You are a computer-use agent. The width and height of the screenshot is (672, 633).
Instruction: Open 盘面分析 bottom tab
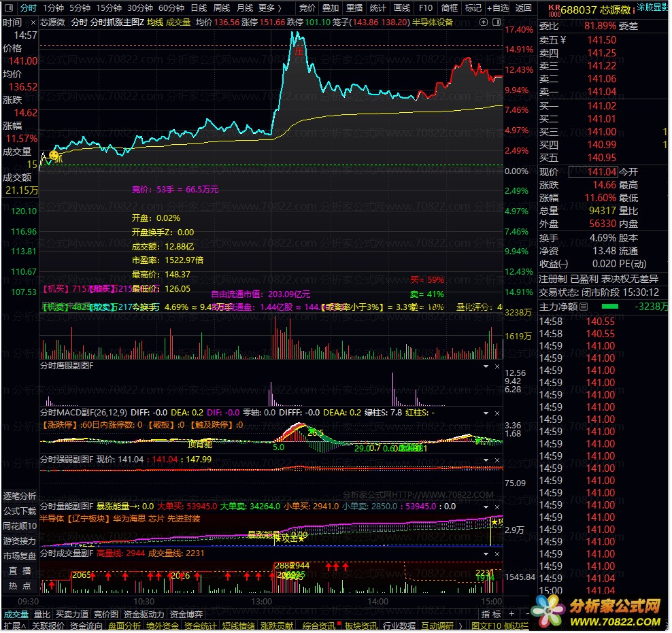124,627
